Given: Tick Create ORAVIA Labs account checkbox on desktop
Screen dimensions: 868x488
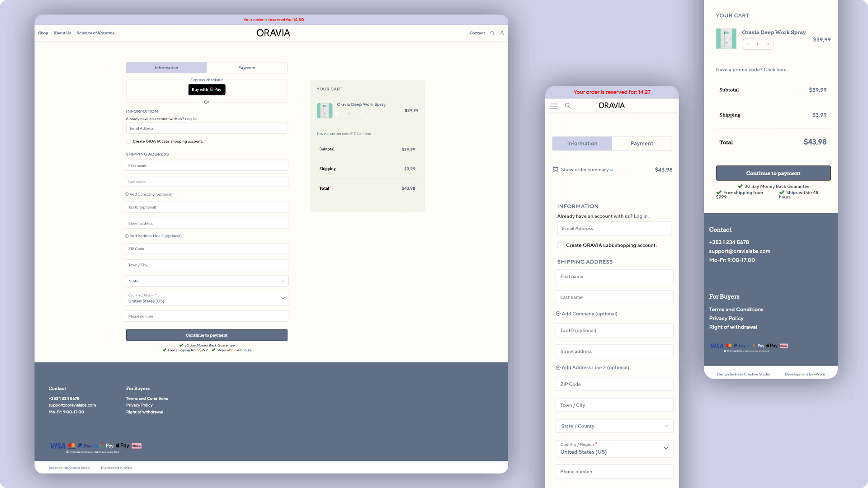Looking at the screenshot, I should (128, 141).
